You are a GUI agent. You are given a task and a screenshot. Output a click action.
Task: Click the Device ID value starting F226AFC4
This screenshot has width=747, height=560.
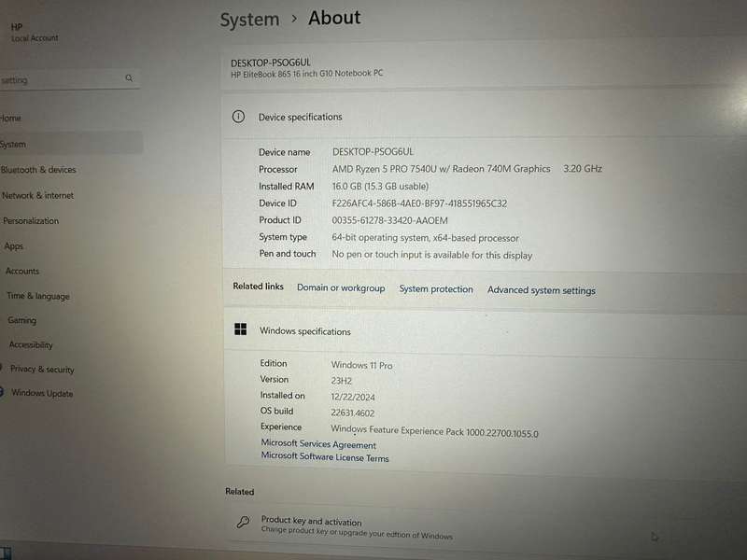419,203
